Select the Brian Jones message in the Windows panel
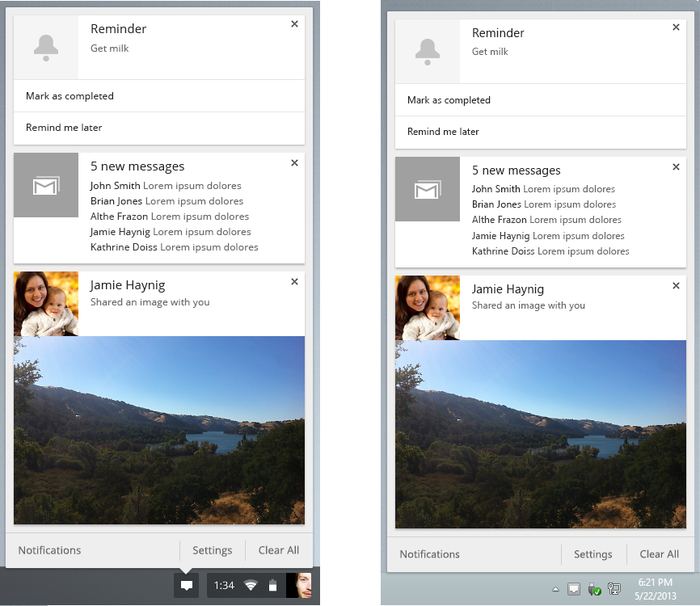The width and height of the screenshot is (700, 606). 544,204
